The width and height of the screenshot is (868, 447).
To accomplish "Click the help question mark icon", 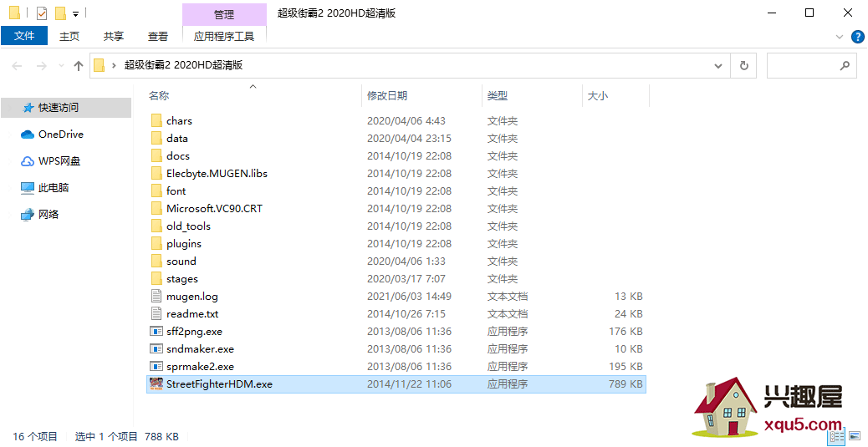I will (857, 37).
